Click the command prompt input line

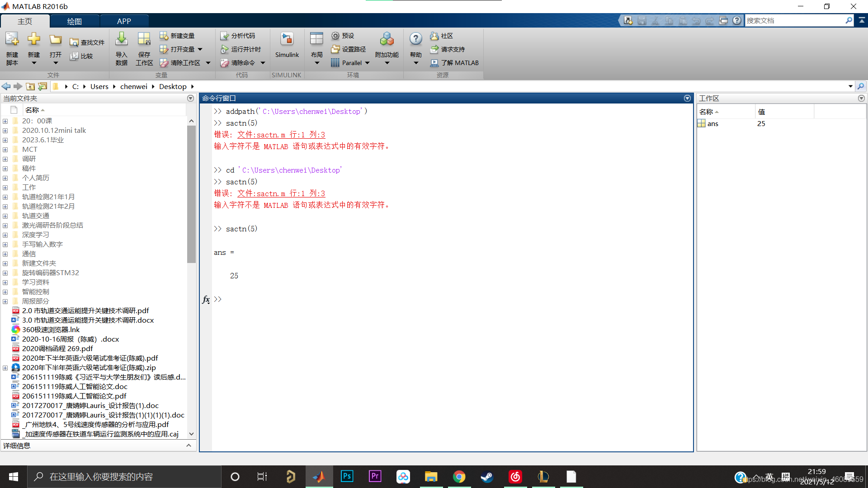(x=452, y=300)
